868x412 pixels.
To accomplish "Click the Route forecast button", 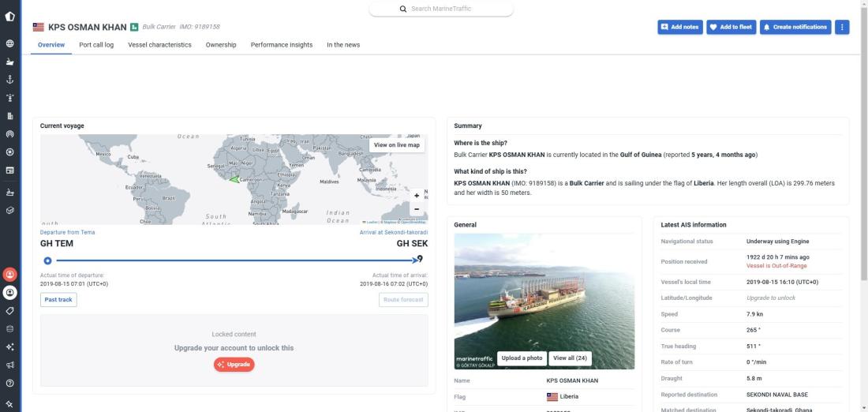I will pyautogui.click(x=403, y=300).
